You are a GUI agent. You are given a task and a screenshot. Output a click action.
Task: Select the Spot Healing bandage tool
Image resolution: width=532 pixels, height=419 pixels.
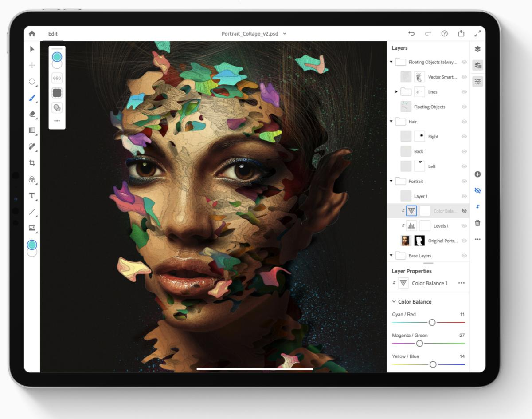coord(32,146)
